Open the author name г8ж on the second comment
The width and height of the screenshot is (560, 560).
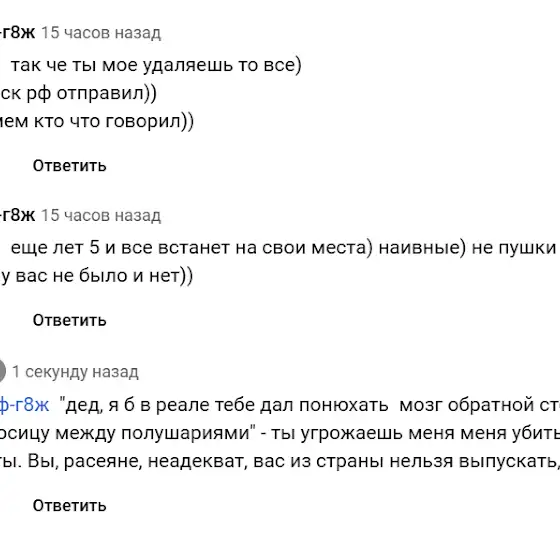(18, 215)
